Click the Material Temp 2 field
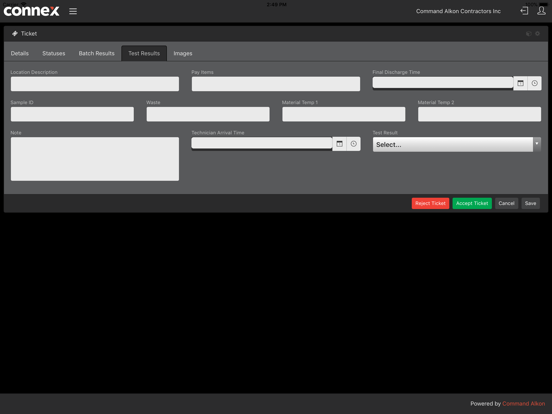 pos(479,114)
